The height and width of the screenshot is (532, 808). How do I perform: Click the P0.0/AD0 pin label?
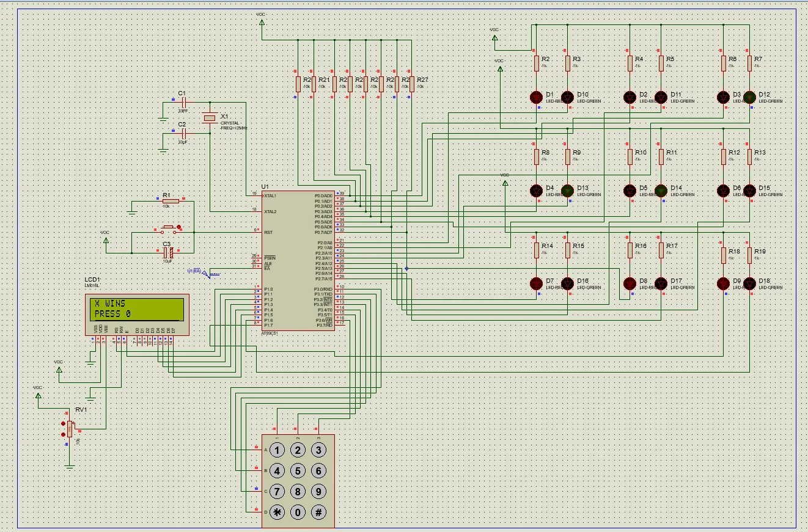tap(323, 196)
